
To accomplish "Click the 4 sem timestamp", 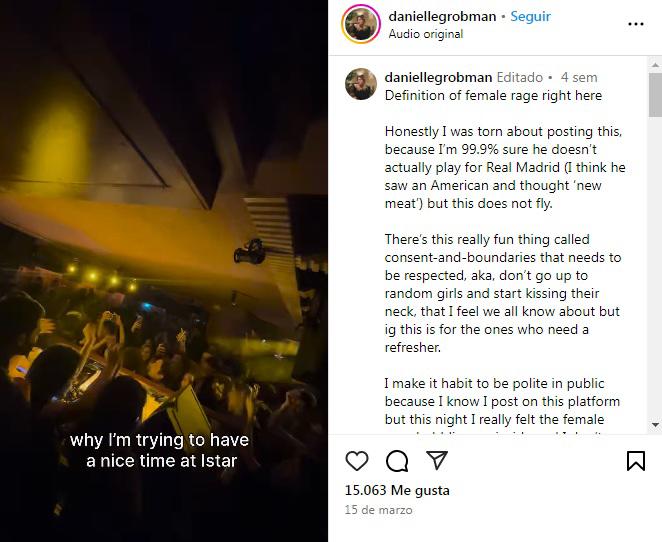I will click(x=579, y=77).
